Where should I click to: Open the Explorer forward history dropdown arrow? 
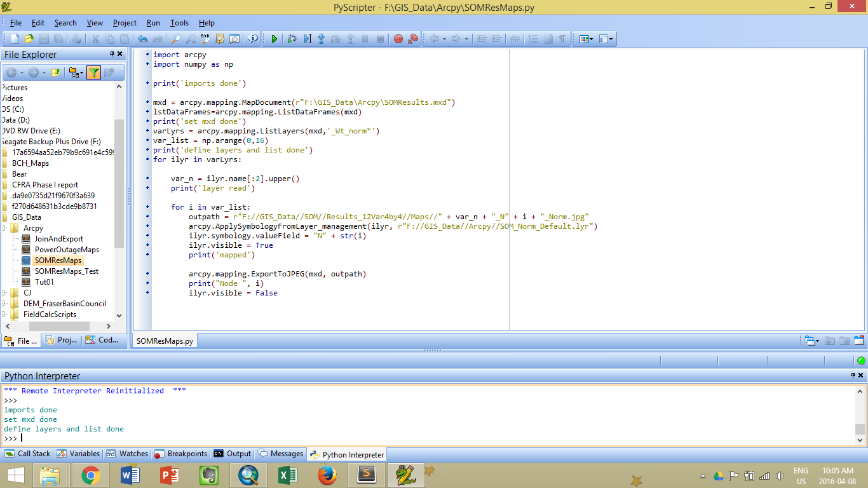tap(44, 73)
